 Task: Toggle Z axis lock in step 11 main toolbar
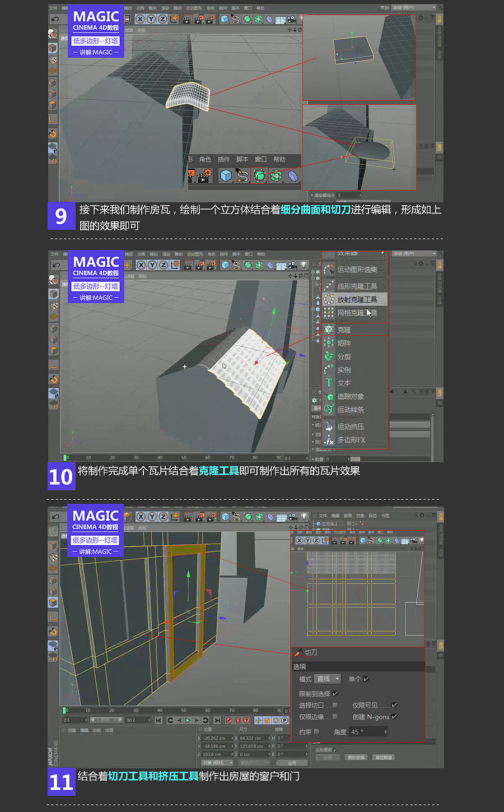(x=163, y=517)
